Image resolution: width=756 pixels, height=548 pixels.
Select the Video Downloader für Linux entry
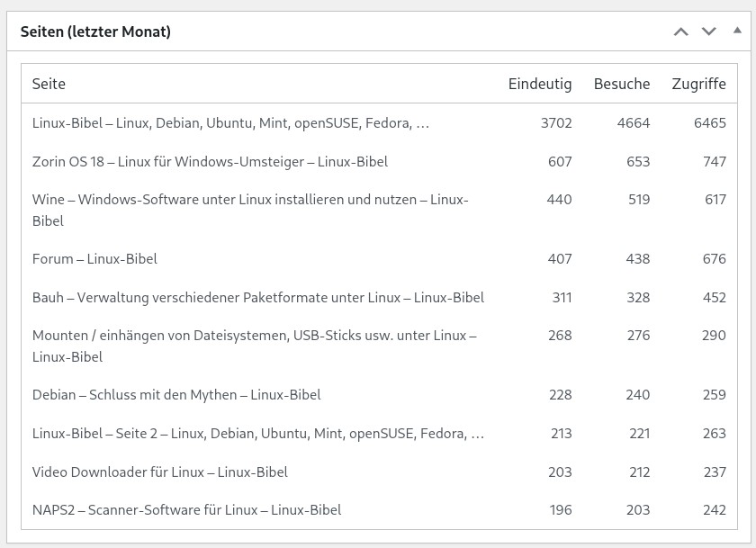coord(160,472)
